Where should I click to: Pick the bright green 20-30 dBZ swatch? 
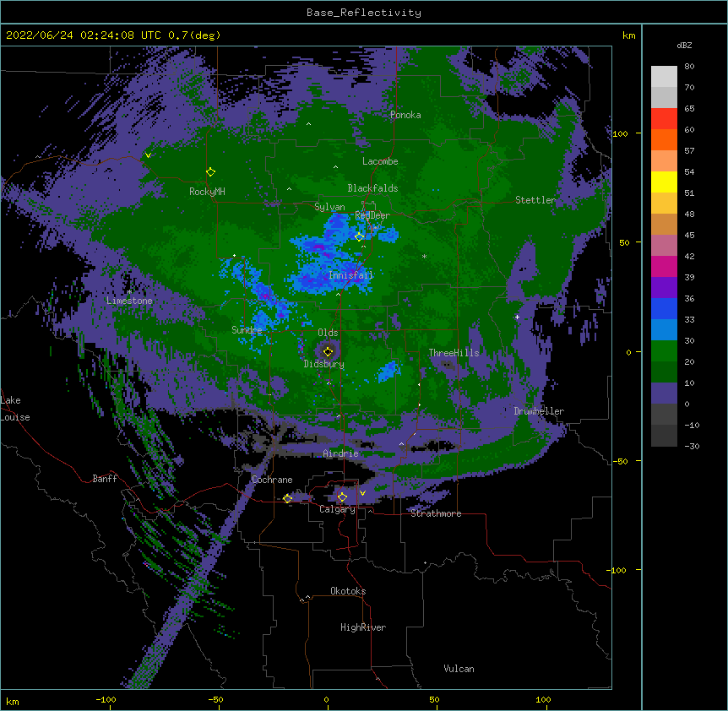664,351
